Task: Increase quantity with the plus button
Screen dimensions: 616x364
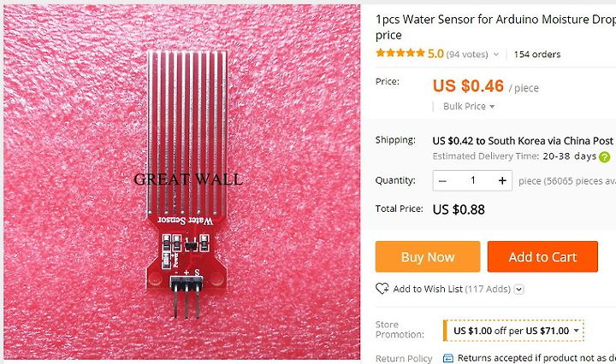Action: [x=502, y=181]
